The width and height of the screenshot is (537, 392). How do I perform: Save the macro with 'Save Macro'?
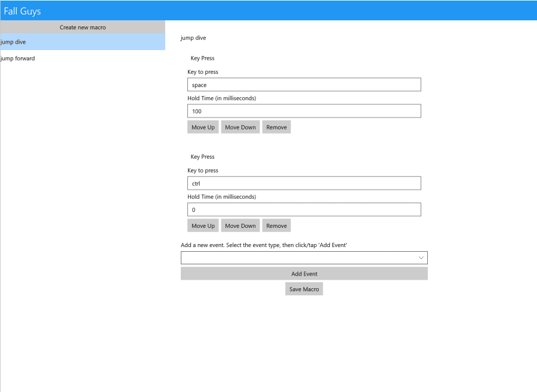point(304,289)
